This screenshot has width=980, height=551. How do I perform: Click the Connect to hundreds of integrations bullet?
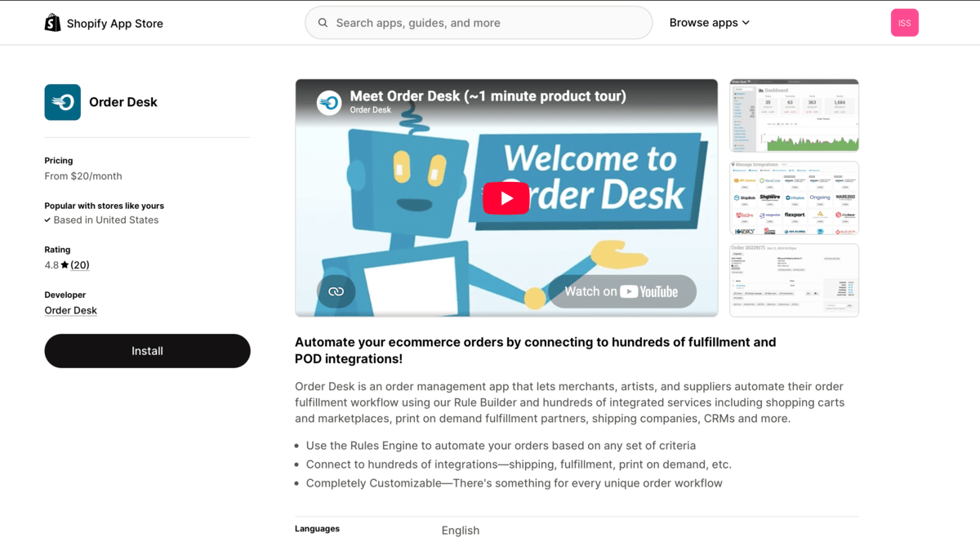point(519,464)
